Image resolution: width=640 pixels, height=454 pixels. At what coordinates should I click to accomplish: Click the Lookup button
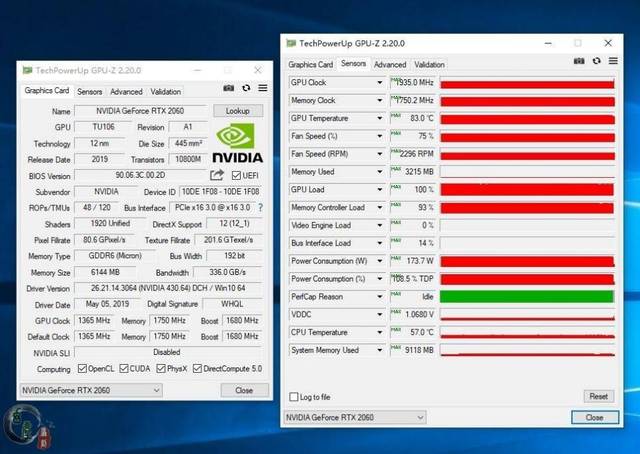[x=238, y=111]
